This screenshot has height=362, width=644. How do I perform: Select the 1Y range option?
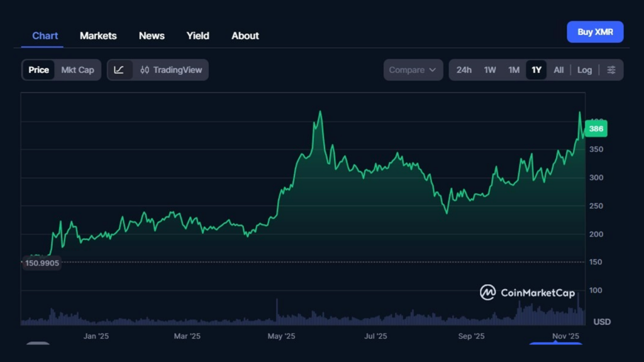536,70
